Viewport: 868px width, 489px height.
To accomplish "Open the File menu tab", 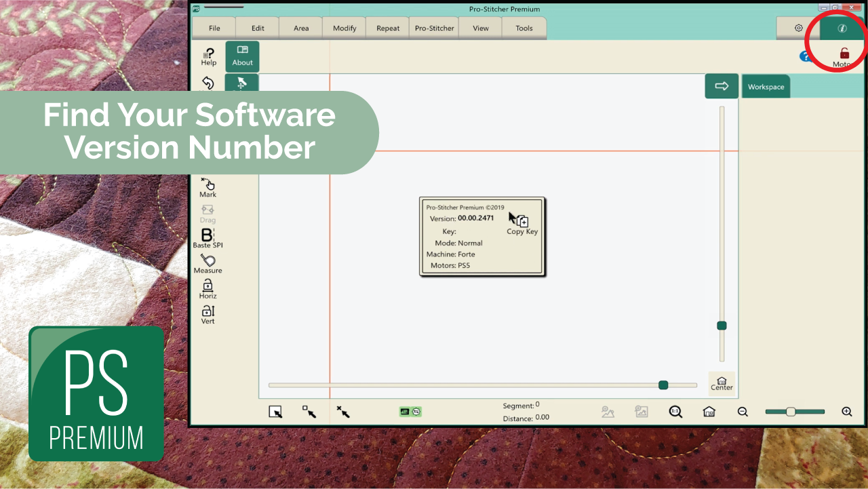I will 214,28.
